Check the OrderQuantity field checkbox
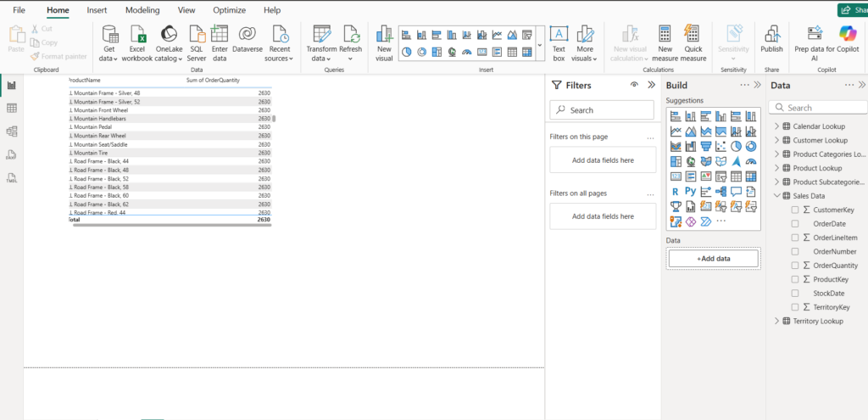The image size is (868, 420). (x=795, y=266)
